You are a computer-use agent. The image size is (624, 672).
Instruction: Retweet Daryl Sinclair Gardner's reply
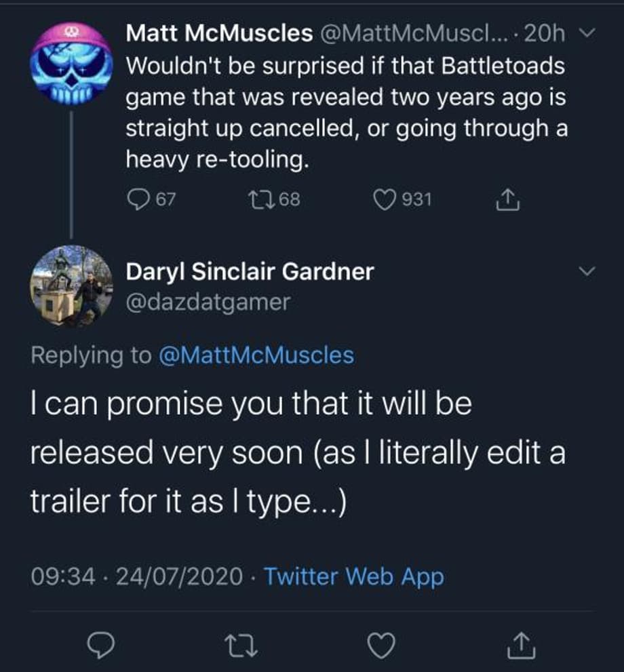click(241, 646)
